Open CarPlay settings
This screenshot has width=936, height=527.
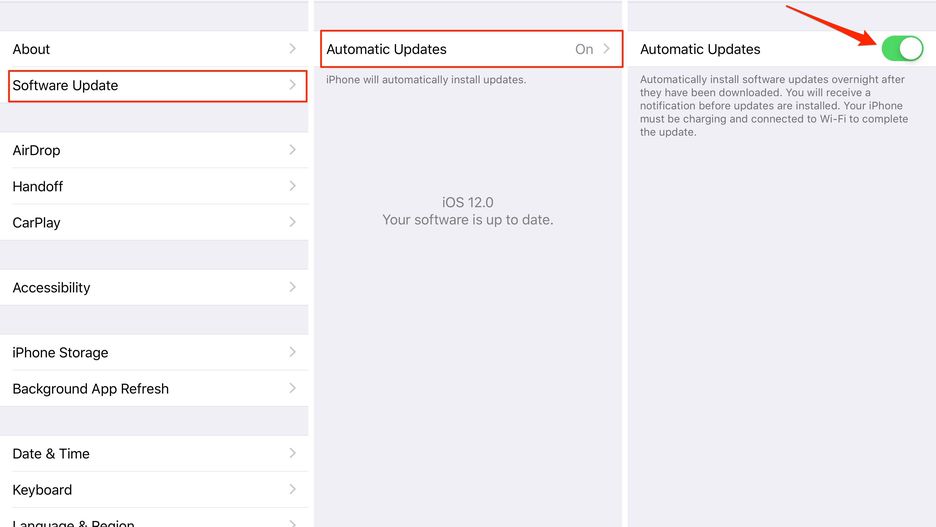pyautogui.click(x=154, y=223)
